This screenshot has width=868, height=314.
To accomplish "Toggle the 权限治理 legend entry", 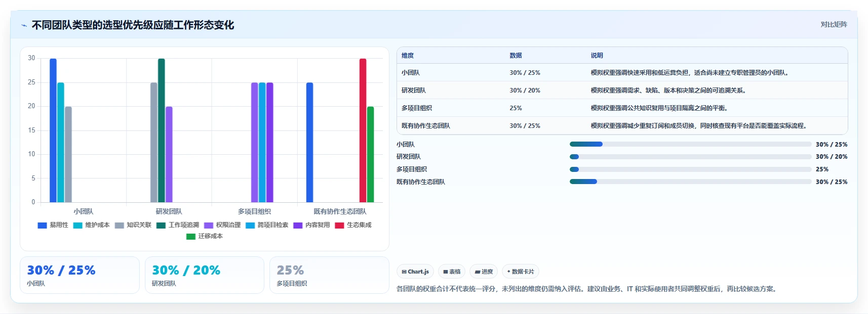I will tap(222, 225).
